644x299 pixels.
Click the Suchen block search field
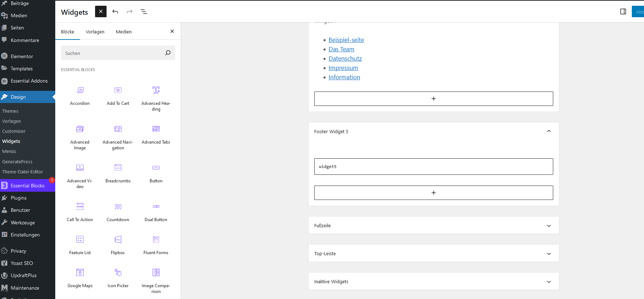[113, 53]
